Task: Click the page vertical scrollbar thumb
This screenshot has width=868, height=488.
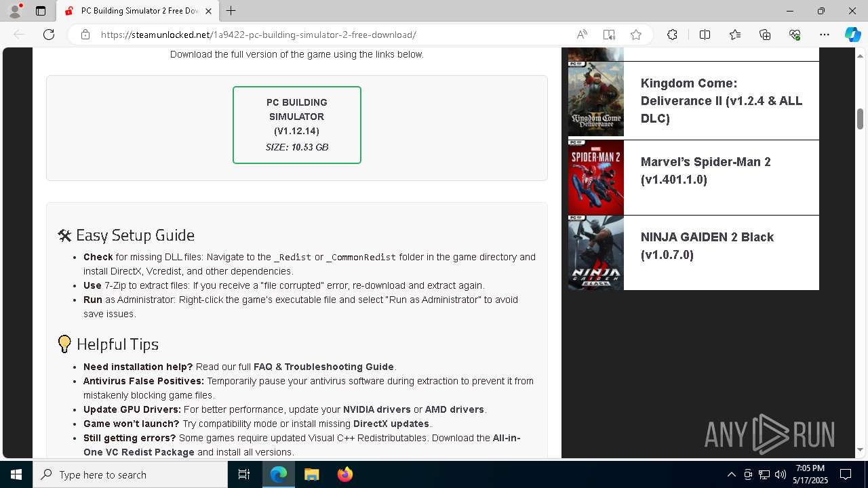Action: pos(860,119)
